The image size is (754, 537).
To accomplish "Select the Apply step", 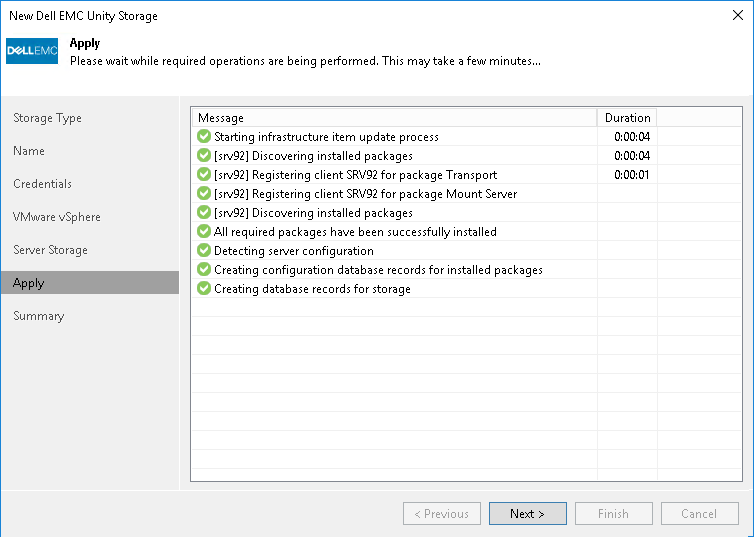I will click(x=90, y=283).
